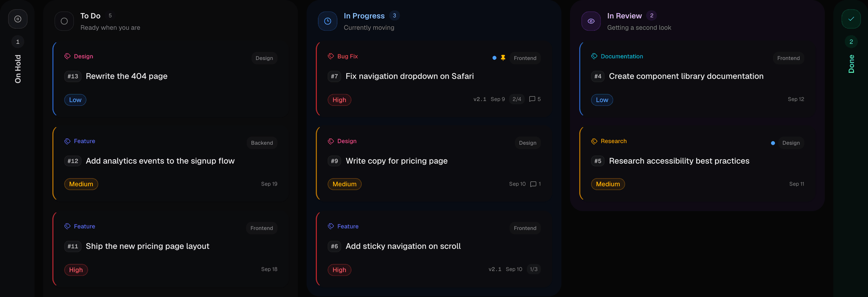Click the On Hold pause icon

click(x=18, y=19)
